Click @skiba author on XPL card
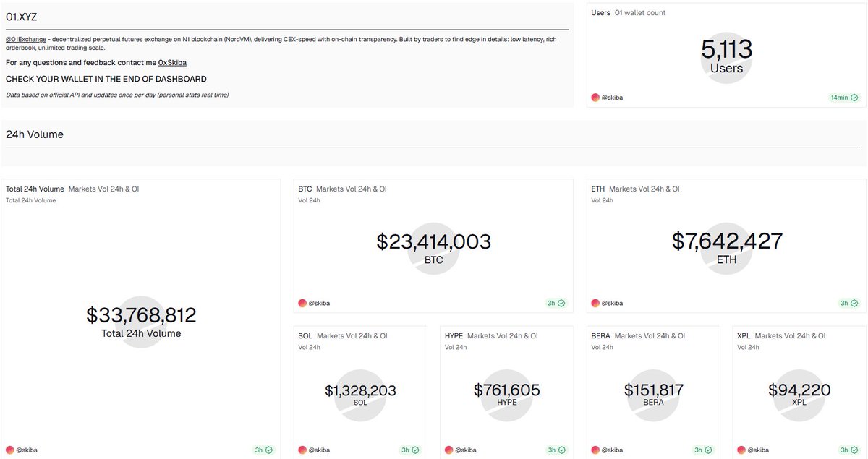This screenshot has height=459, width=868. coord(759,450)
